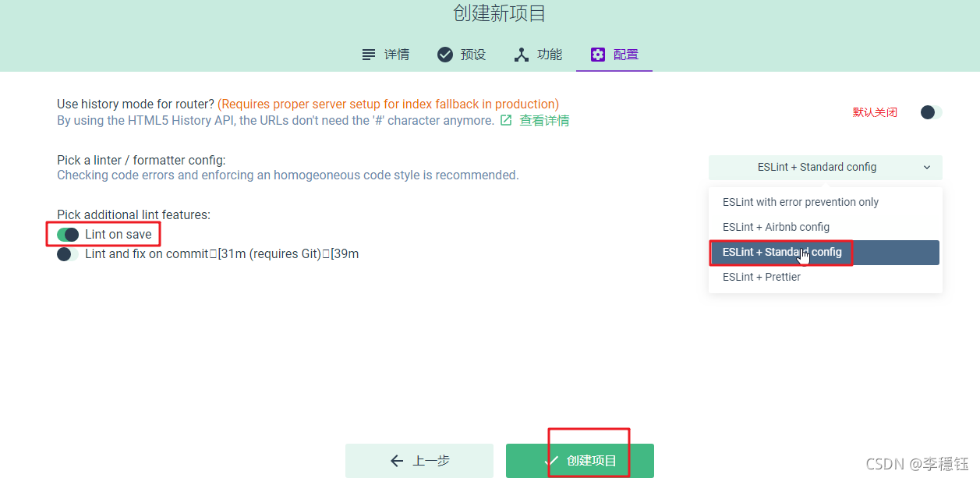Go back with the 上一步 button
Screen dimensions: 980x478
point(419,461)
